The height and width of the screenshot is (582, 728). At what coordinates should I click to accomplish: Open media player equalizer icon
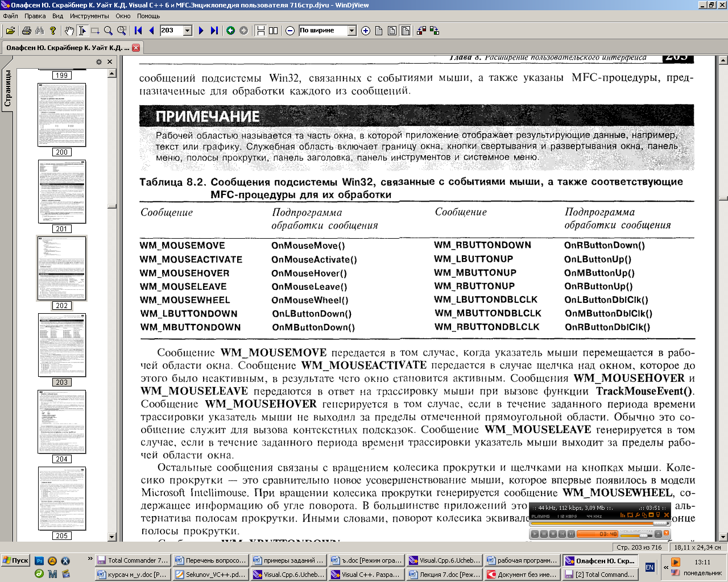(x=622, y=515)
